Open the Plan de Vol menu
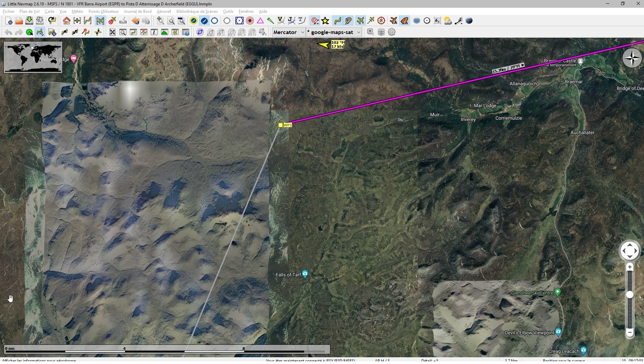The height and width of the screenshot is (364, 644). 29,11
